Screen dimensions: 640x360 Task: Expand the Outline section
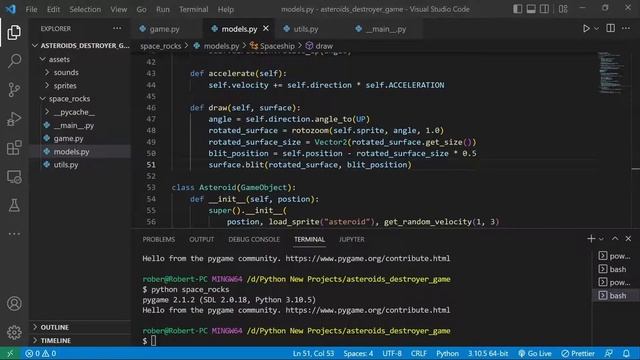(80, 327)
